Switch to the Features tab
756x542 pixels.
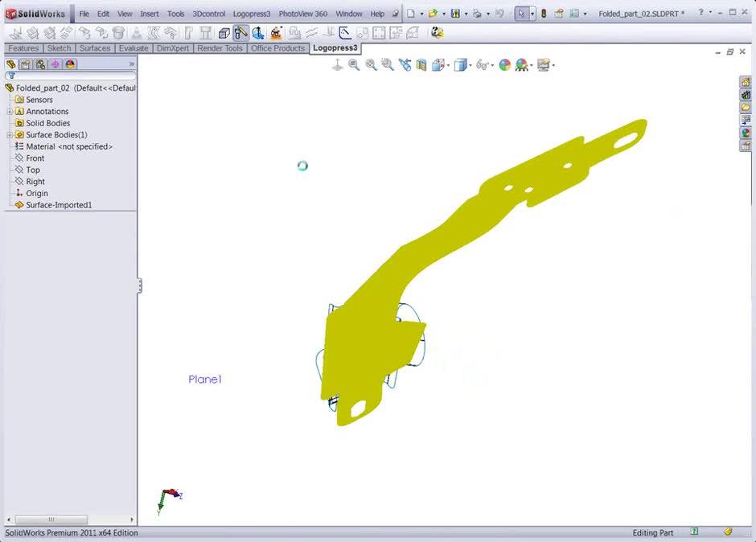pos(23,48)
